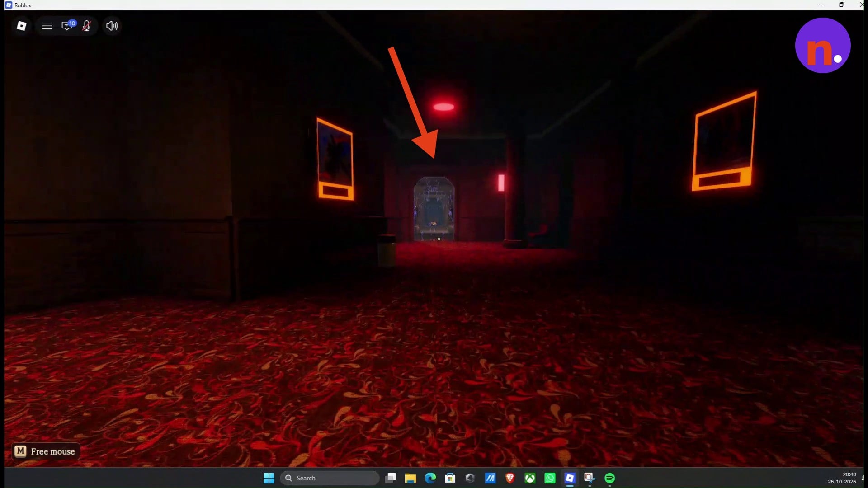Click the Free mouse button
This screenshot has width=868, height=488.
point(46,451)
